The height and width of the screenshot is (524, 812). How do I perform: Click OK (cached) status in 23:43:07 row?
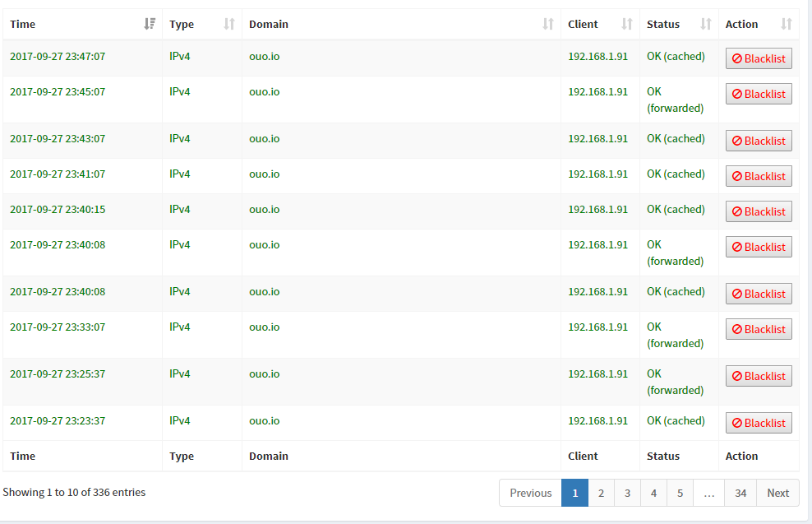pos(676,138)
